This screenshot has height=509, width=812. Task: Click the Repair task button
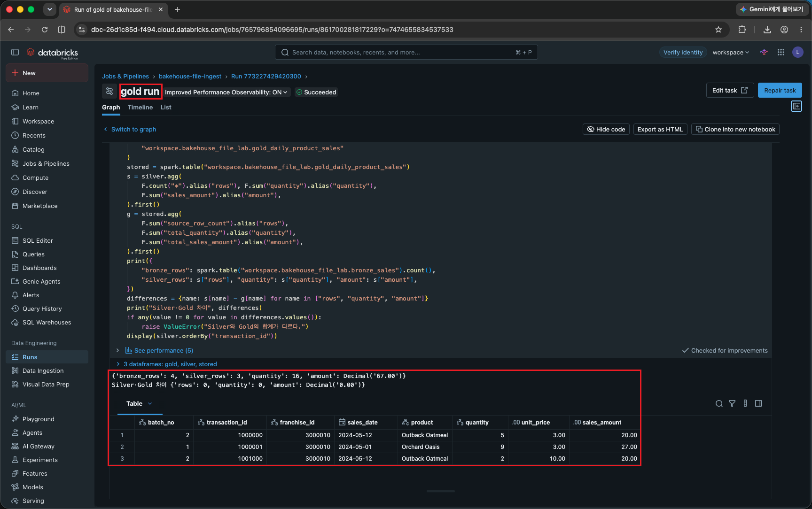pyautogui.click(x=780, y=90)
